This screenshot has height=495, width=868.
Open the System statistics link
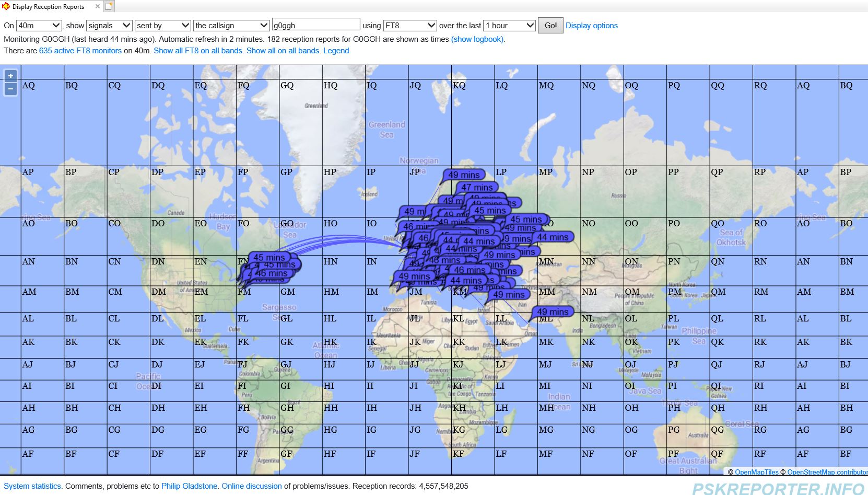(32, 486)
